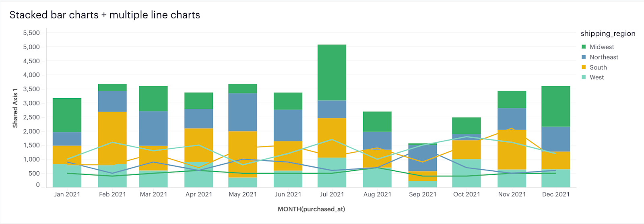Click the chart title Stacked bar charts
Image resolution: width=644 pixels, height=224 pixels.
tap(54, 15)
